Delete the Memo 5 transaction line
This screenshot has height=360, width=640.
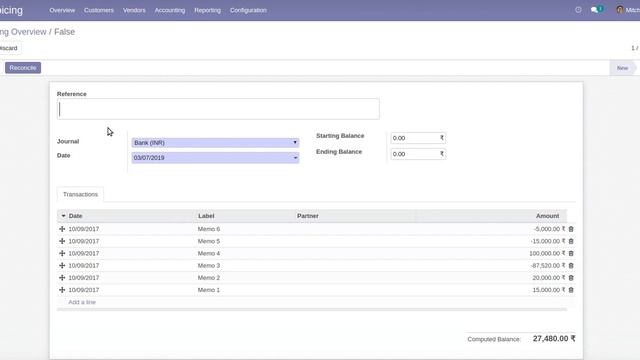pyautogui.click(x=571, y=241)
